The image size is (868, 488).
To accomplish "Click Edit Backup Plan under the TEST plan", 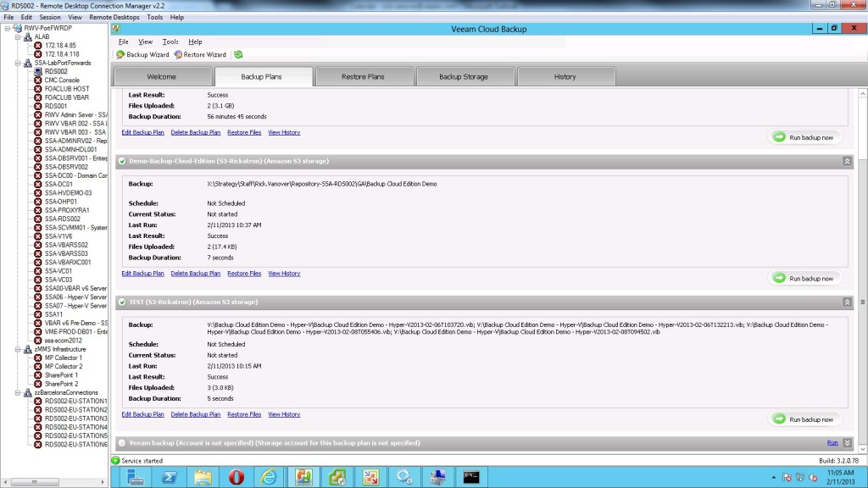I will click(142, 414).
